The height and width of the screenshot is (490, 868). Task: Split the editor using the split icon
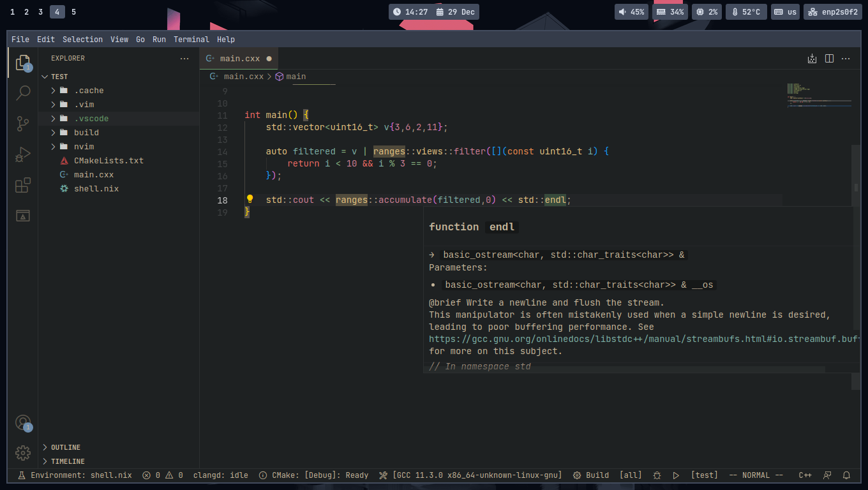828,58
